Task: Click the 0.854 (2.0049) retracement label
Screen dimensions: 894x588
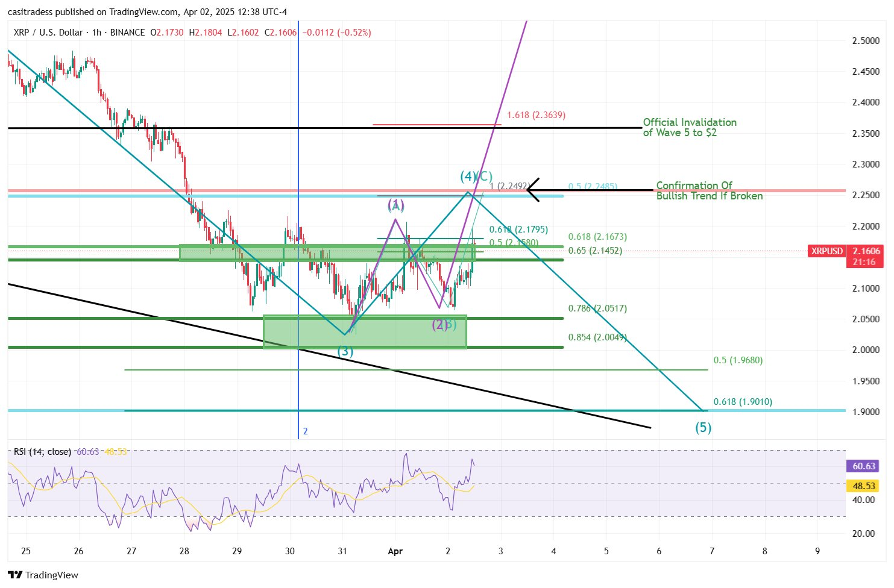Action: click(597, 337)
